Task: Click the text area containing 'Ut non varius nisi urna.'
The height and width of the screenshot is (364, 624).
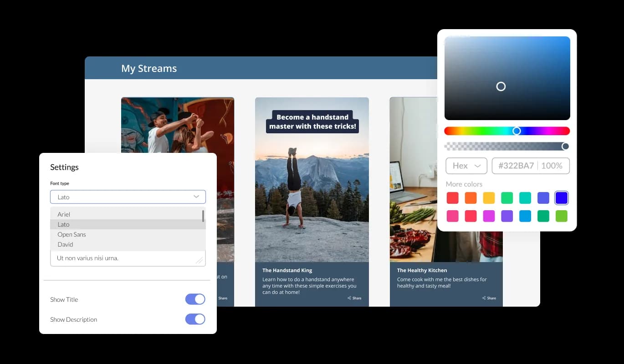Action: 128,258
